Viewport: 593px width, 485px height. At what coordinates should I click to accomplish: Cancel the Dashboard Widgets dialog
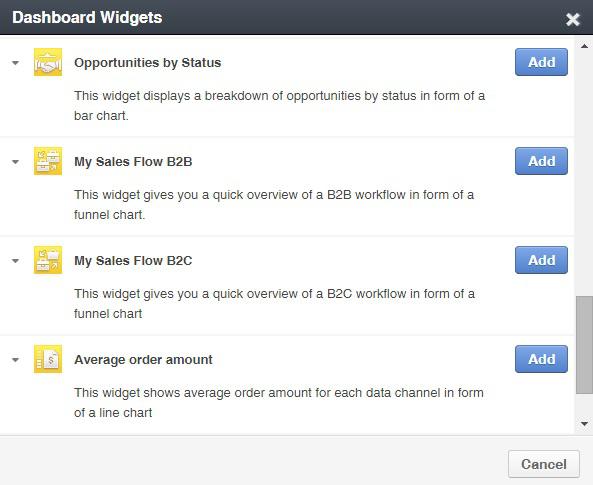point(543,464)
